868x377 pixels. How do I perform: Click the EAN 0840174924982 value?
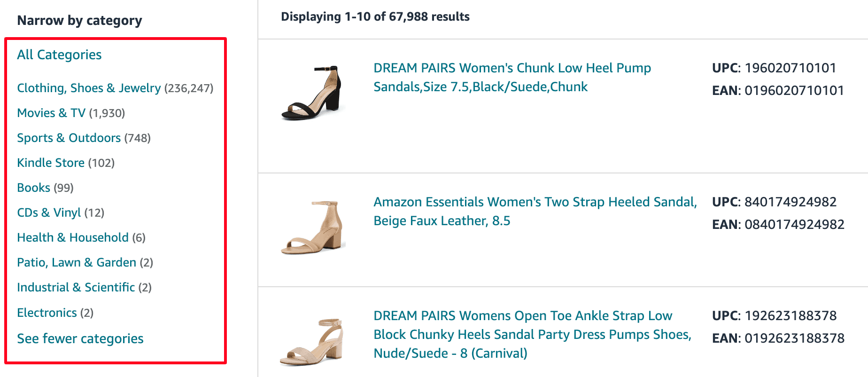(x=794, y=225)
